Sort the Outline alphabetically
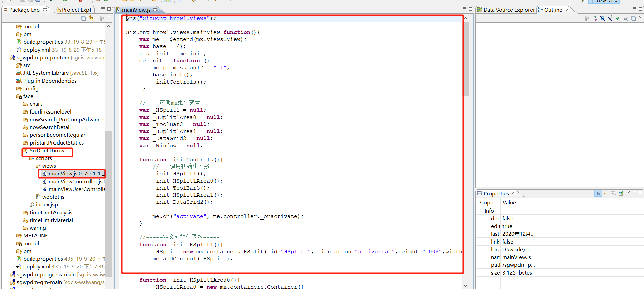The image size is (644, 289). [595, 18]
